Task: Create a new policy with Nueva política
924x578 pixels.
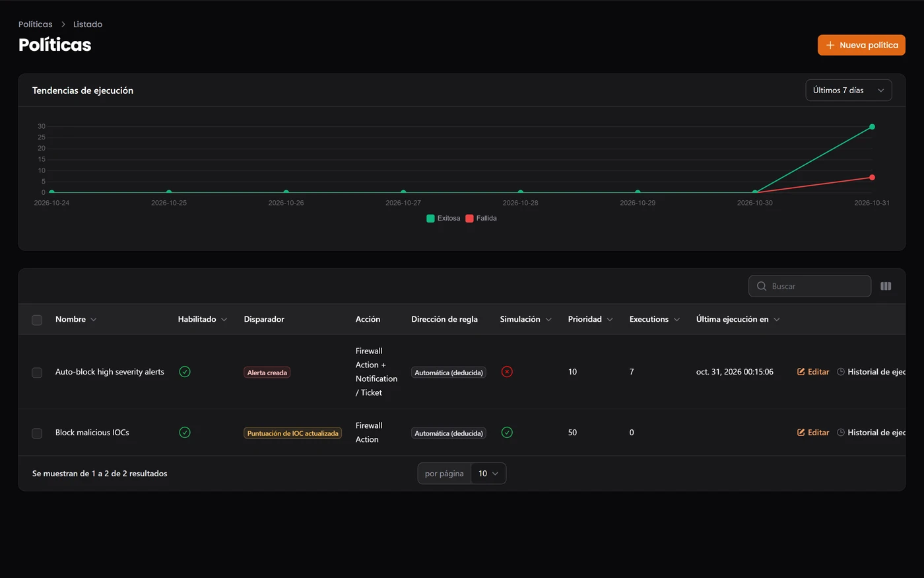Action: pyautogui.click(x=861, y=45)
